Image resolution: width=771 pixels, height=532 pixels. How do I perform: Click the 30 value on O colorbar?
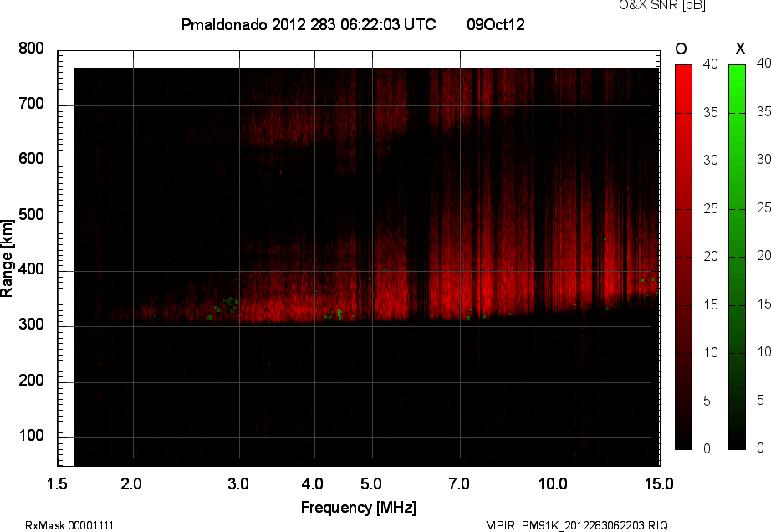[711, 161]
